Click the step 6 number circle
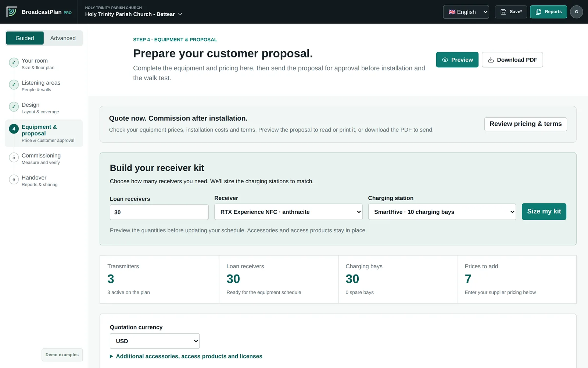Viewport: 588px width, 368px height. pos(14,180)
